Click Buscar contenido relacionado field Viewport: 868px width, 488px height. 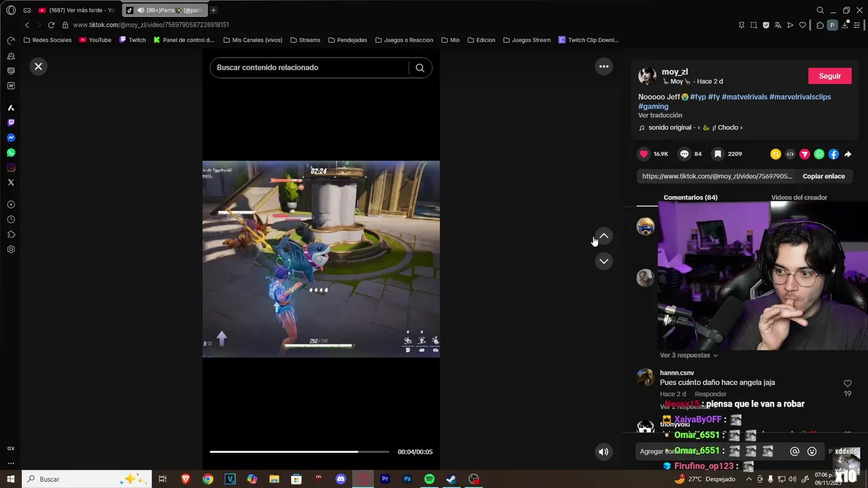click(309, 68)
